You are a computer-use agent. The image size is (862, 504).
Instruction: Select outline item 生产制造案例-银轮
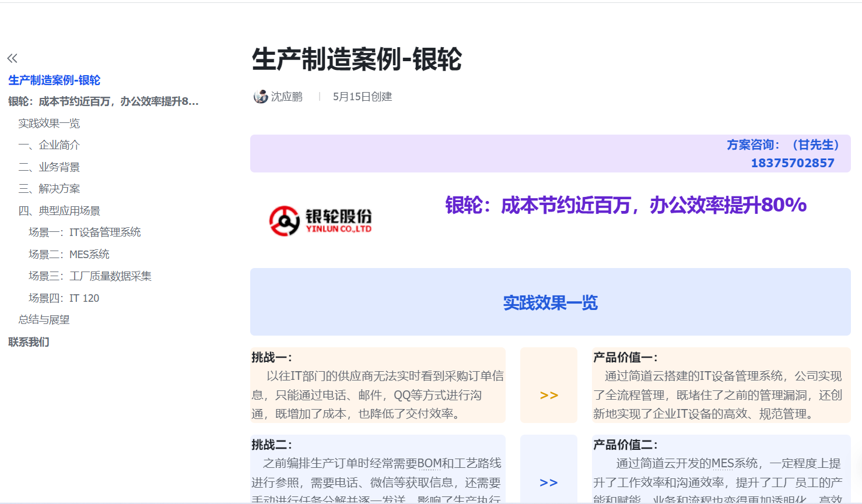[54, 80]
